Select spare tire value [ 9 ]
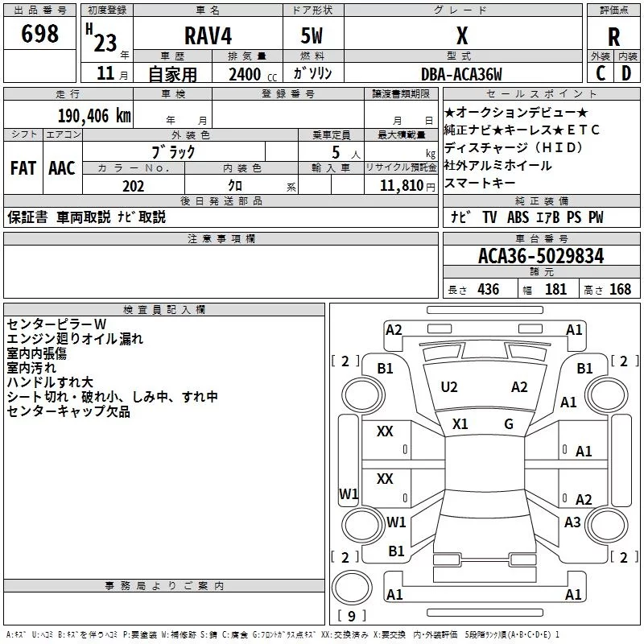 pos(352,616)
